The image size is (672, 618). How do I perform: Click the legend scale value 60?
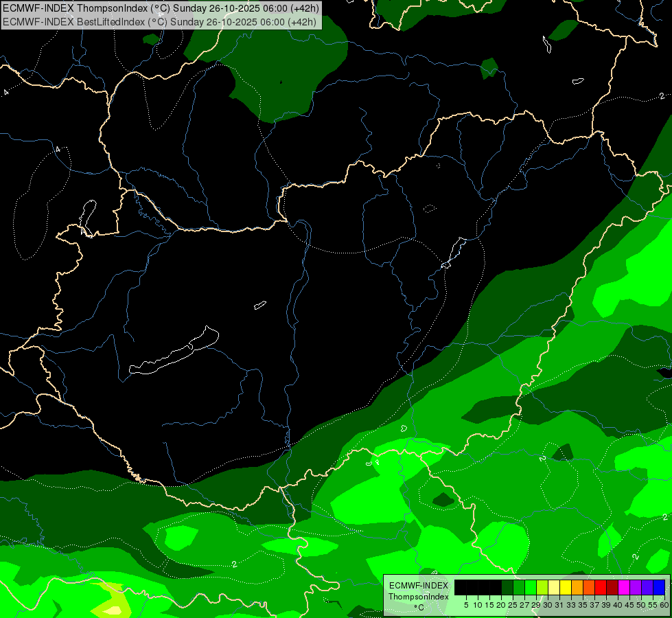coord(664,605)
